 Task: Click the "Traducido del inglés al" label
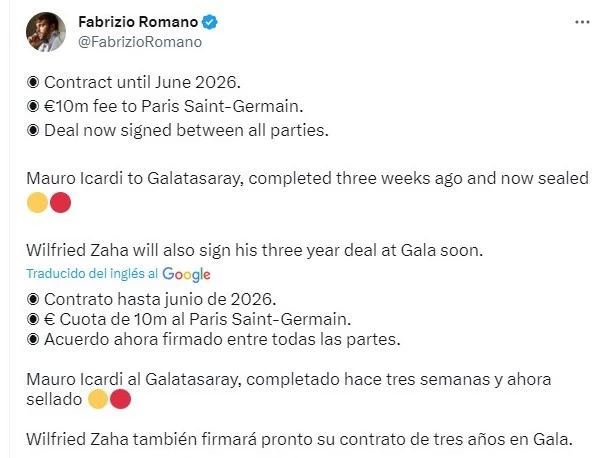point(93,274)
